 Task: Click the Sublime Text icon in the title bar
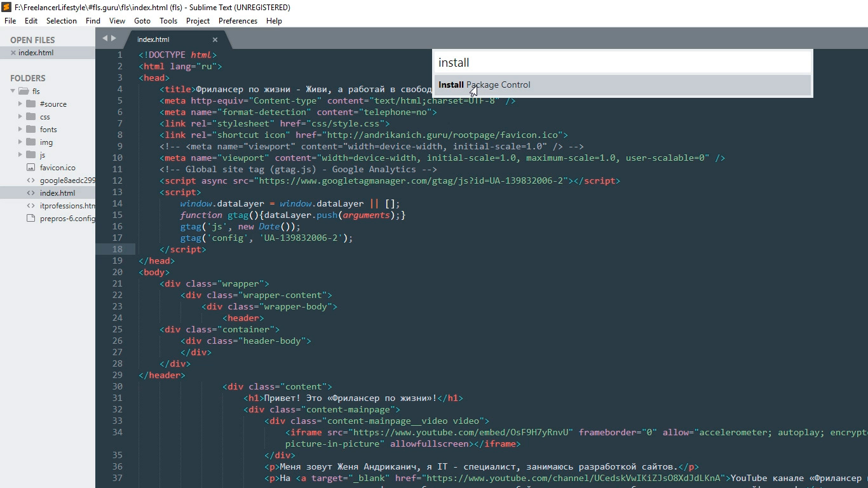(x=6, y=8)
